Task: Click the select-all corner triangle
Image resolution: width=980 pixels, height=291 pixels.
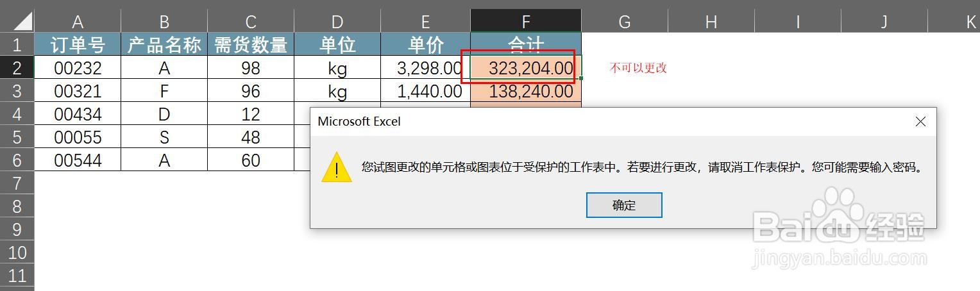Action: pyautogui.click(x=17, y=21)
